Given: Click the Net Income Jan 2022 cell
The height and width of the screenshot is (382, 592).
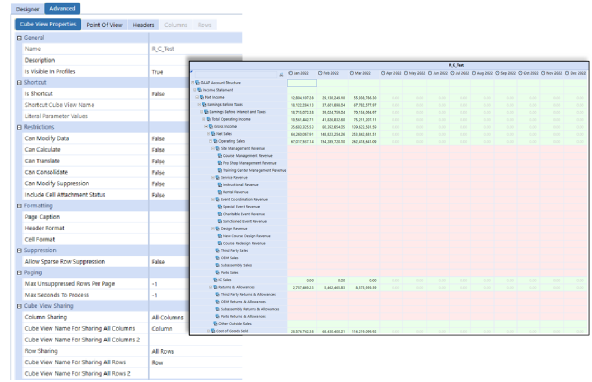Looking at the screenshot, I should (x=302, y=97).
